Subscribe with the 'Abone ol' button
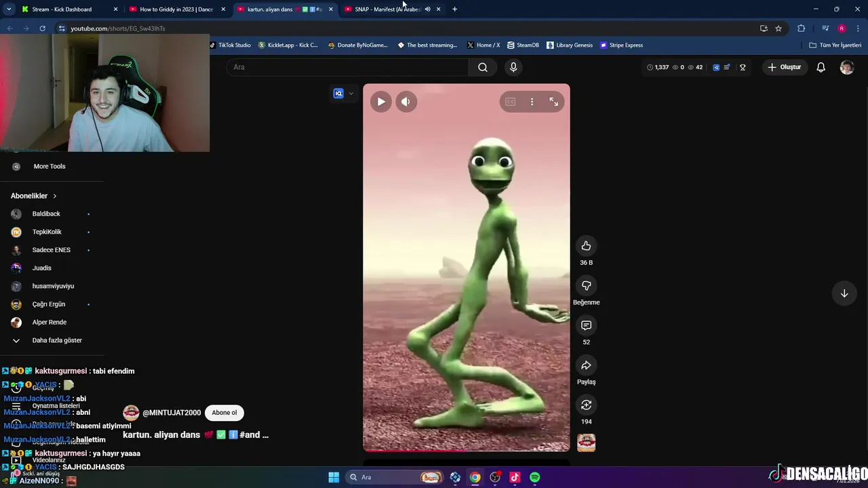868x488 pixels. click(224, 412)
